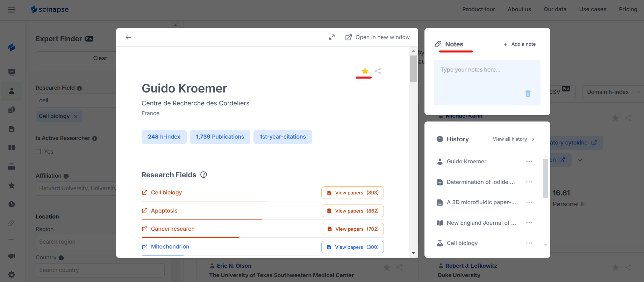Open the sidebar collection stack icon
The height and width of the screenshot is (282, 644).
[x=12, y=166]
